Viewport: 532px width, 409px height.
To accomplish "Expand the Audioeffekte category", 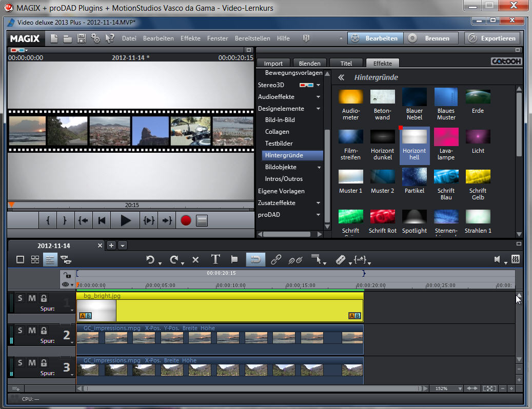I will 318,97.
